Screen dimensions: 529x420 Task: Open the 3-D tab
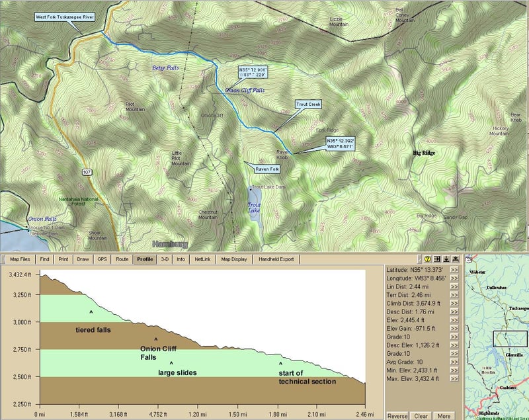(x=165, y=259)
